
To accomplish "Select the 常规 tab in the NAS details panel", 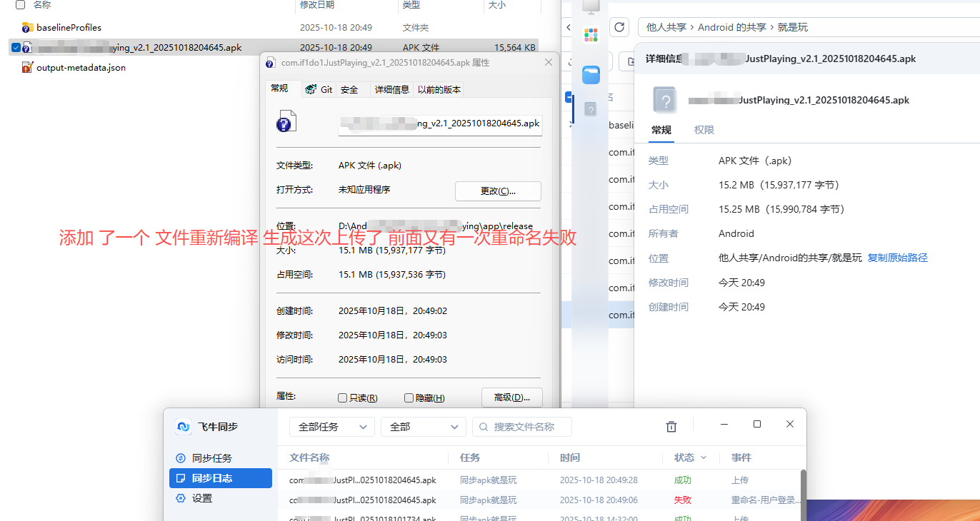I will [x=661, y=130].
